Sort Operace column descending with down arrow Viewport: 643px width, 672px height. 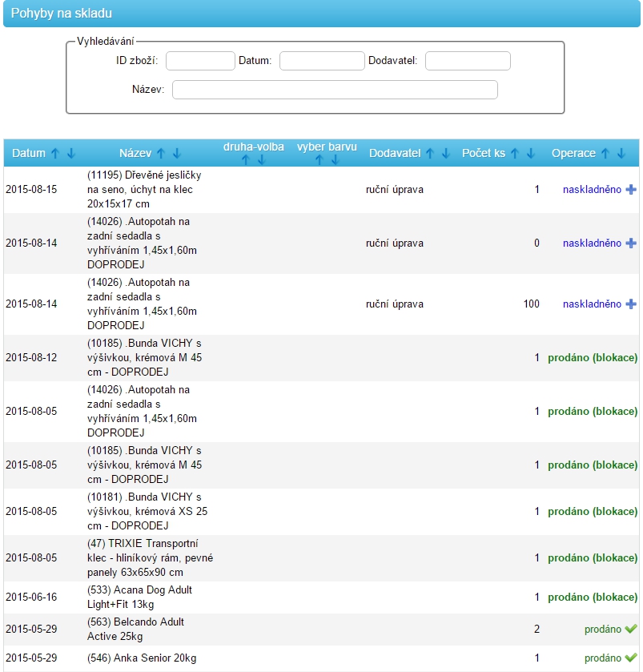click(x=621, y=153)
